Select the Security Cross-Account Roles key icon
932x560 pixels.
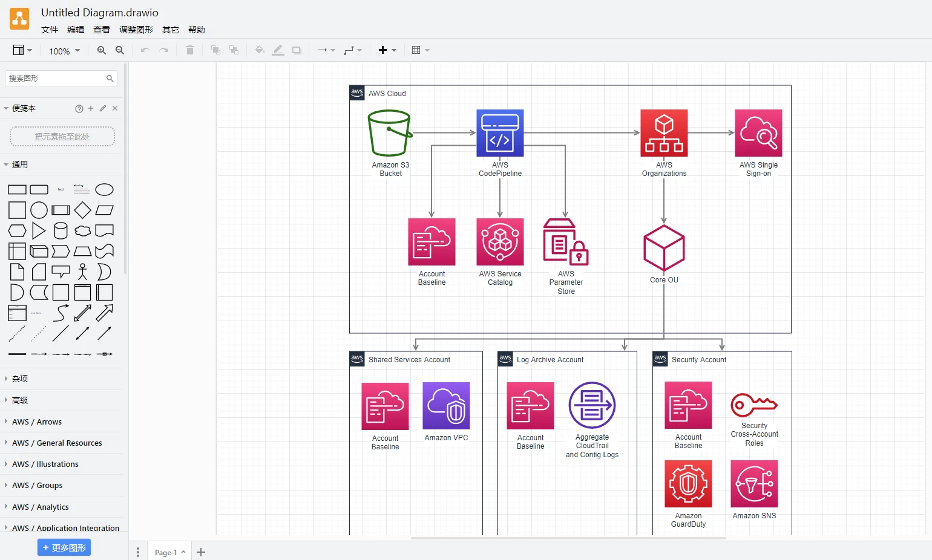(x=754, y=405)
